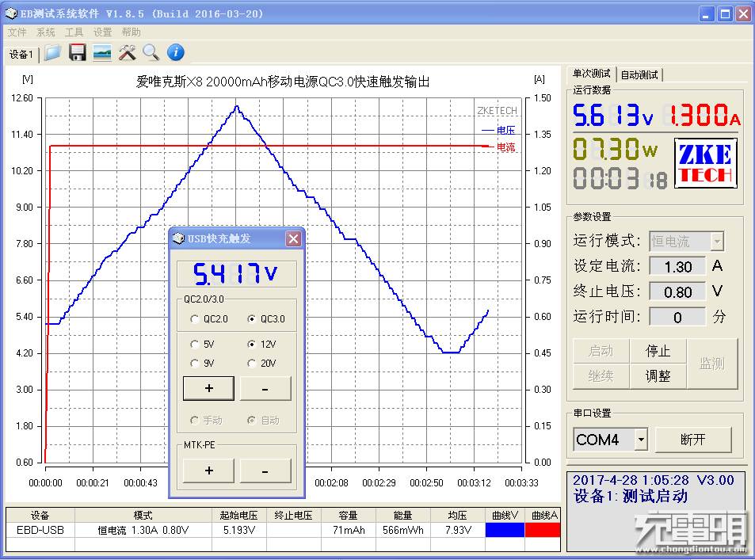755x560 pixels.
Task: Click the 模式 column header
Action: coord(143,515)
